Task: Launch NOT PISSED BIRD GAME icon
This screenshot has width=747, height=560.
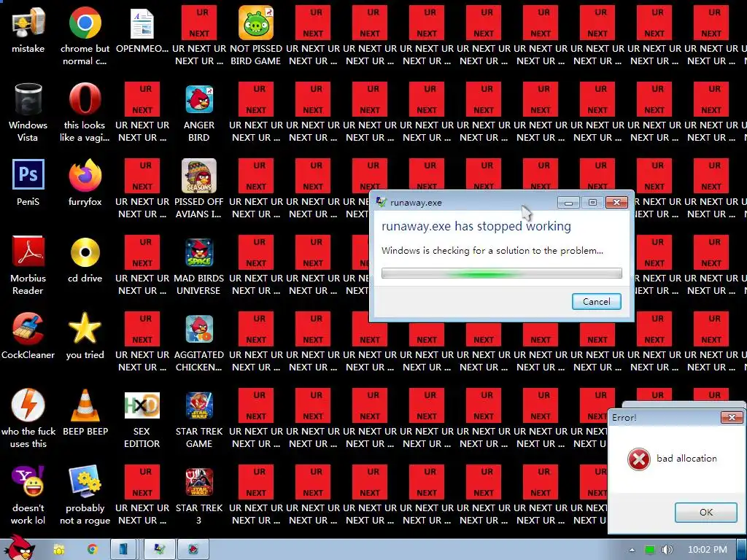Action: [x=256, y=23]
